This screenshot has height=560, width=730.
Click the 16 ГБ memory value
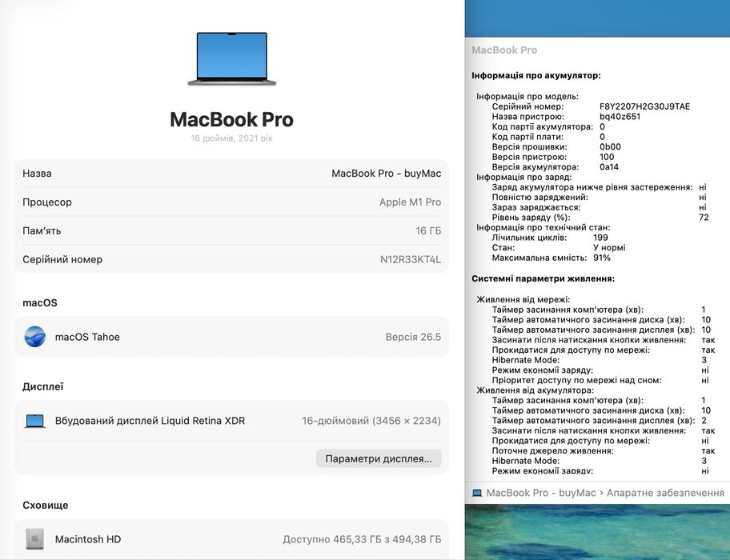428,230
